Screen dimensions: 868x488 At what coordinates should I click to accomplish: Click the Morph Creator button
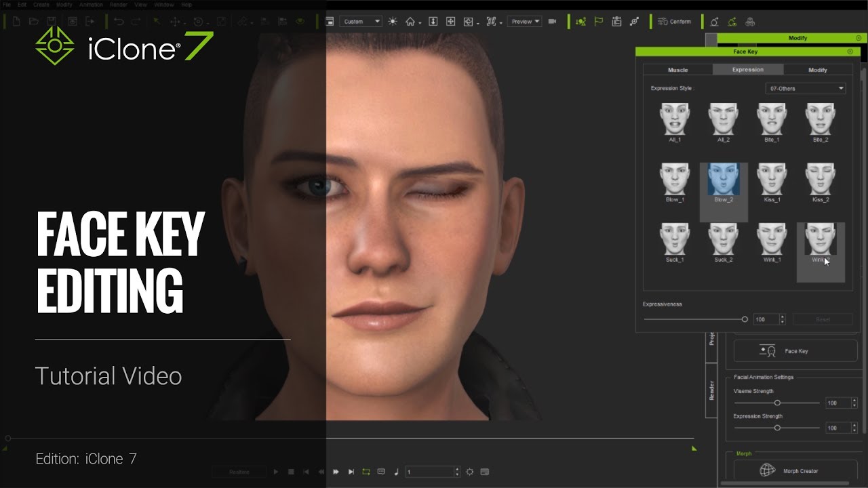coord(795,471)
